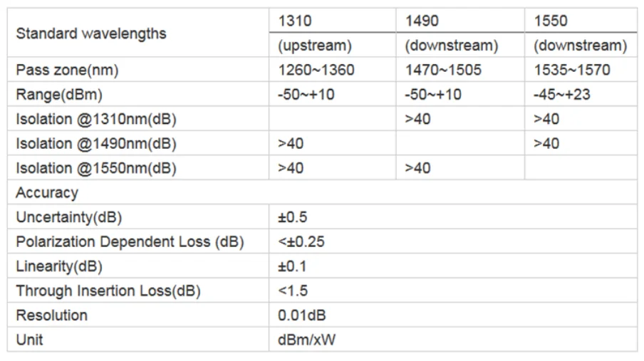
Task: Click the (upstream) label cell
Action: [x=332, y=45]
